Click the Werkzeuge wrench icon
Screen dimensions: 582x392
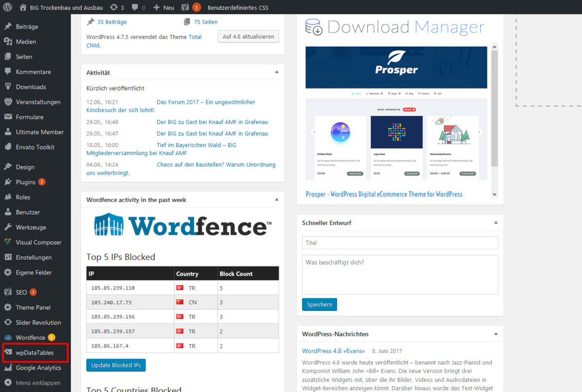(x=8, y=227)
